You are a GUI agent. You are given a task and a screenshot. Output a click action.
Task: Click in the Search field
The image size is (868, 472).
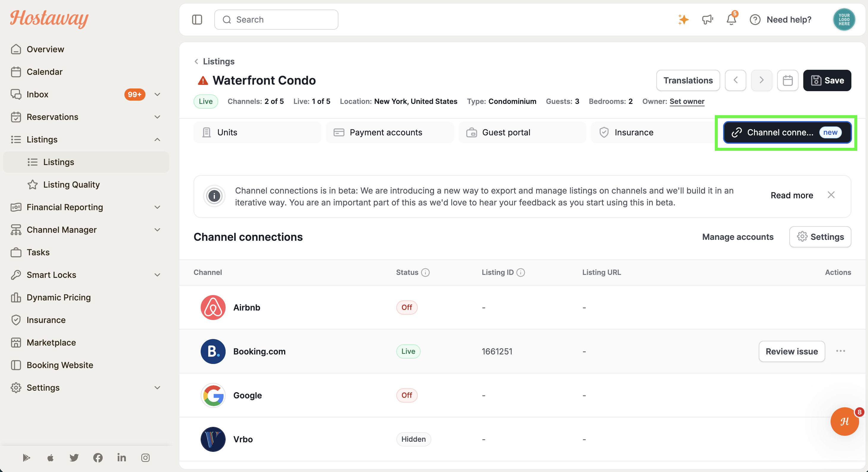tap(276, 20)
